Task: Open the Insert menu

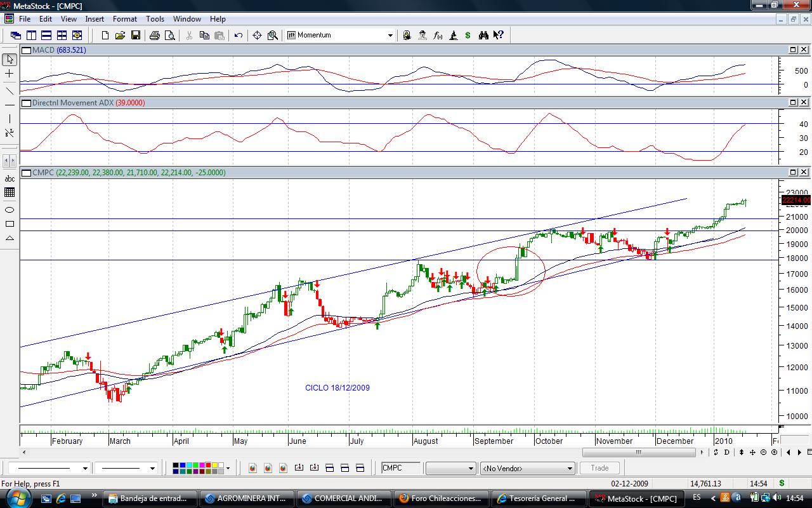Action: pos(95,19)
